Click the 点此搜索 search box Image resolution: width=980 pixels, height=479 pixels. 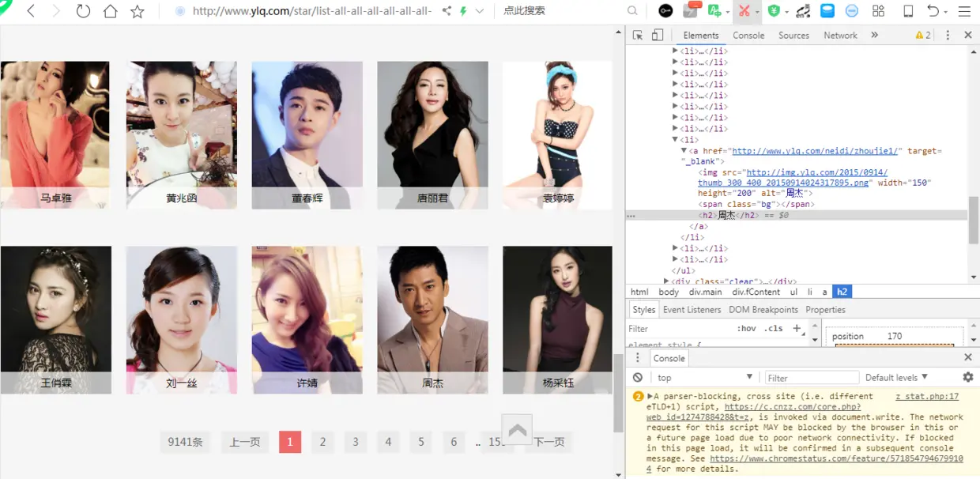pos(561,11)
